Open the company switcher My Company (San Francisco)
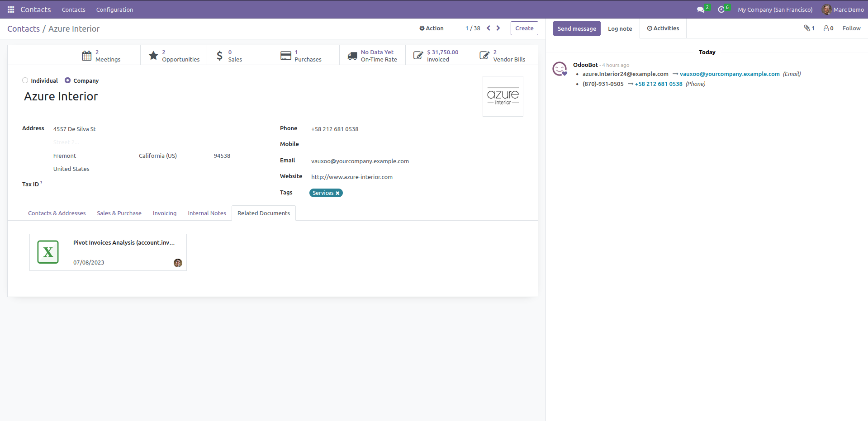This screenshot has height=421, width=868. (x=775, y=9)
